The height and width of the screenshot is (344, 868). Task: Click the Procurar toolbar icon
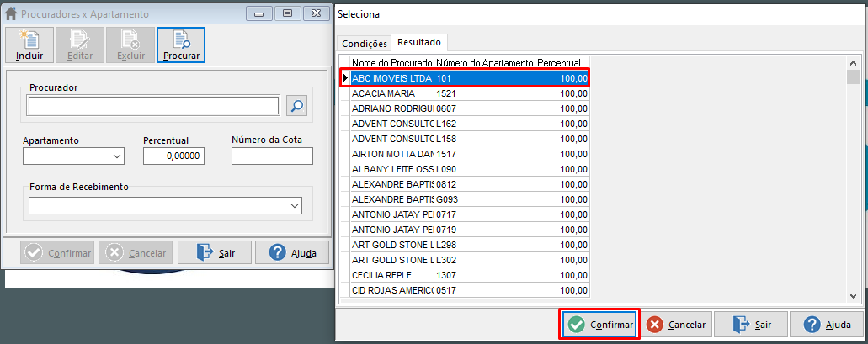181,45
